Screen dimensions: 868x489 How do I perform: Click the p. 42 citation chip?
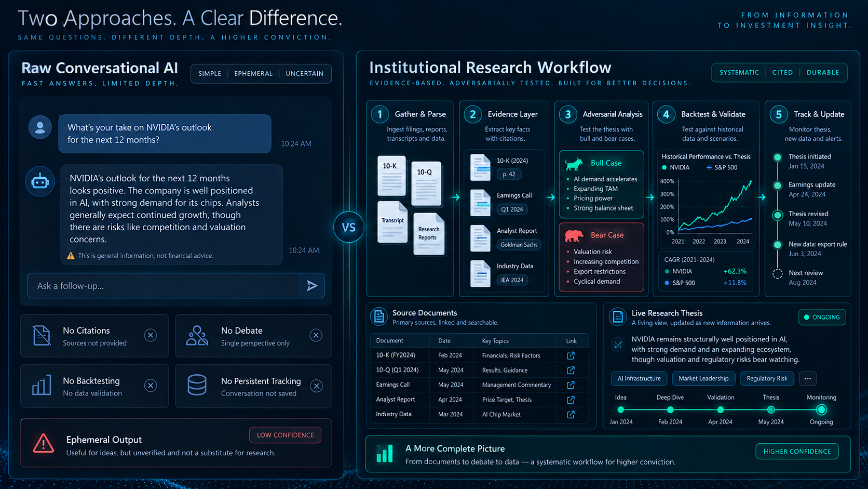tap(509, 174)
